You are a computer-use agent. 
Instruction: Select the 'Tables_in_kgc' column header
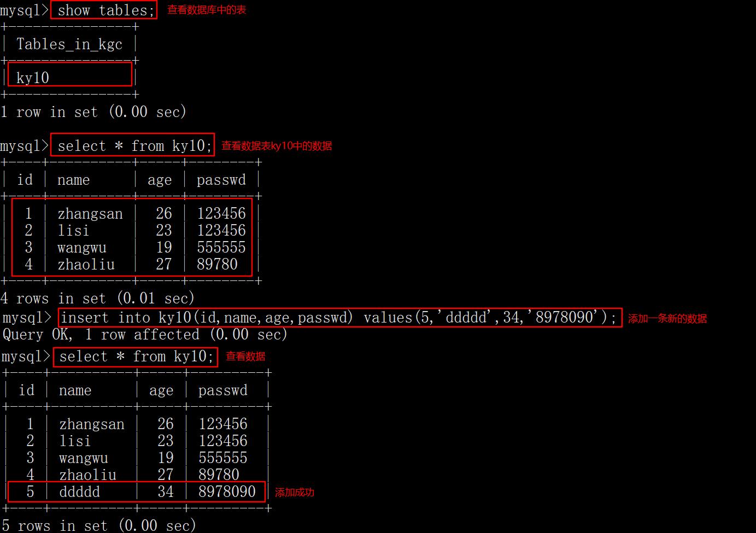point(69,44)
